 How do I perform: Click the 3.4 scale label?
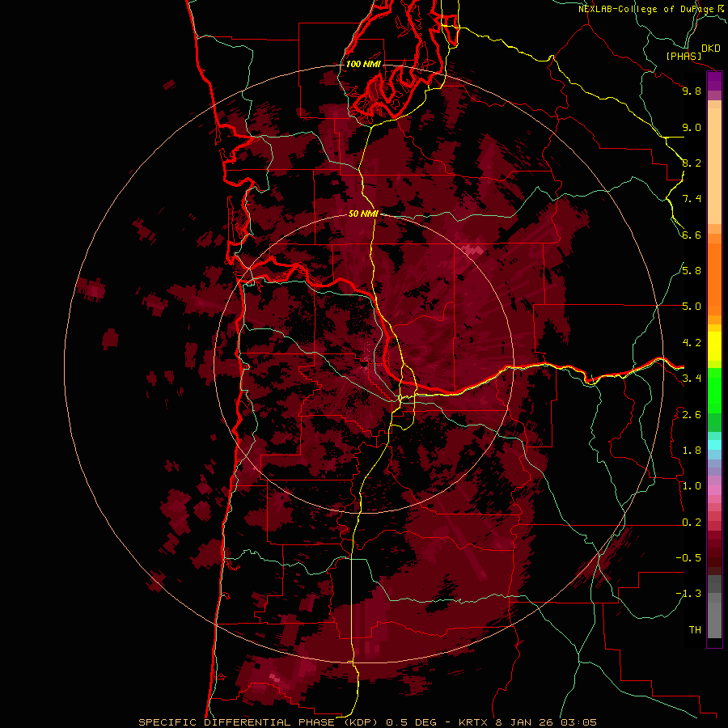coord(692,379)
